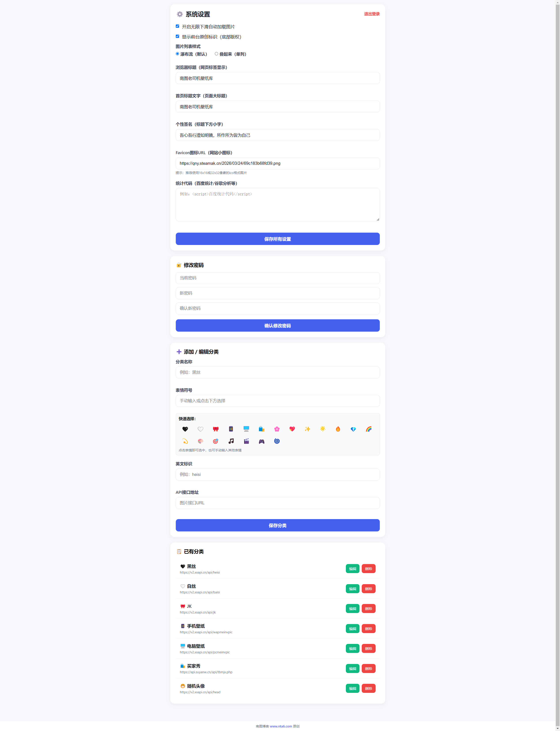Uncheck 开启无限下滑自动加载图片 checkbox

click(x=177, y=26)
